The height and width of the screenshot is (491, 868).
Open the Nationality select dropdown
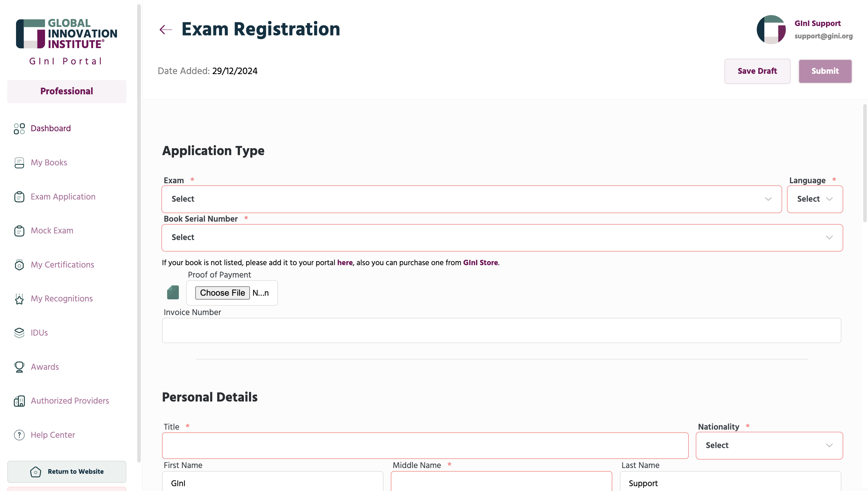coord(769,445)
